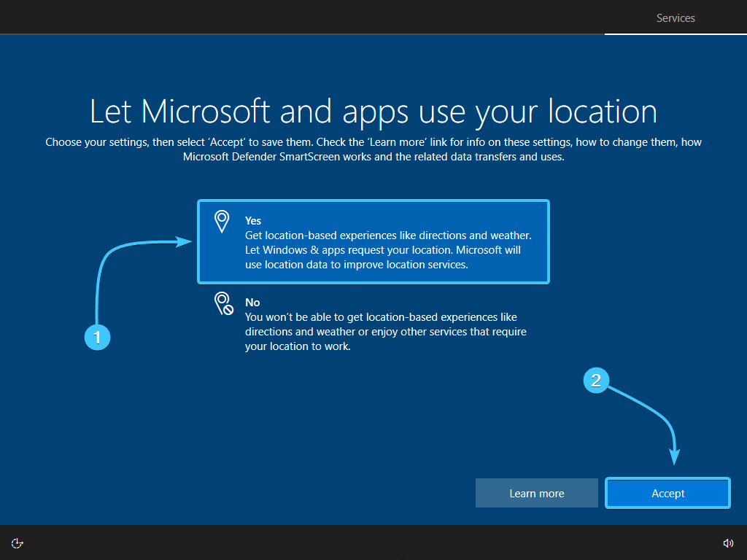The image size is (747, 560).
Task: Choose the option saying you won't get location-based experiences
Action: click(x=381, y=317)
